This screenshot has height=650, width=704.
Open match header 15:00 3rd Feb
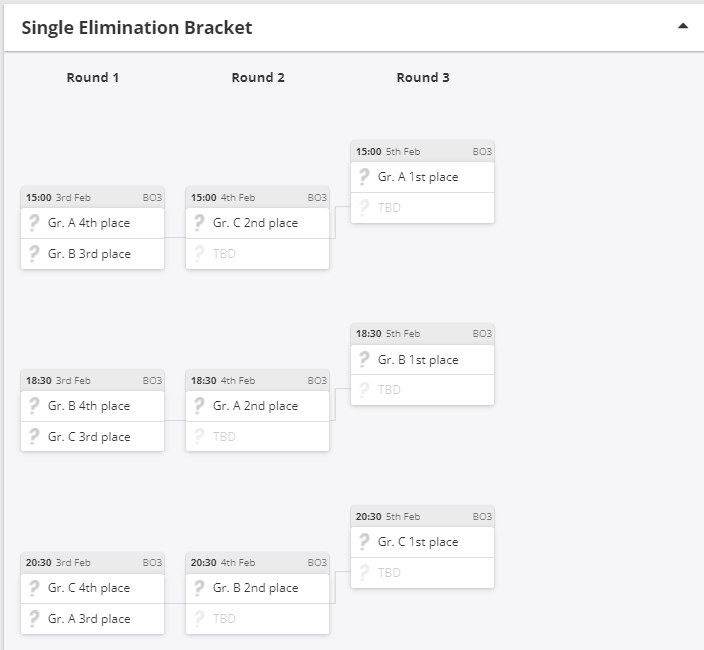(92, 198)
